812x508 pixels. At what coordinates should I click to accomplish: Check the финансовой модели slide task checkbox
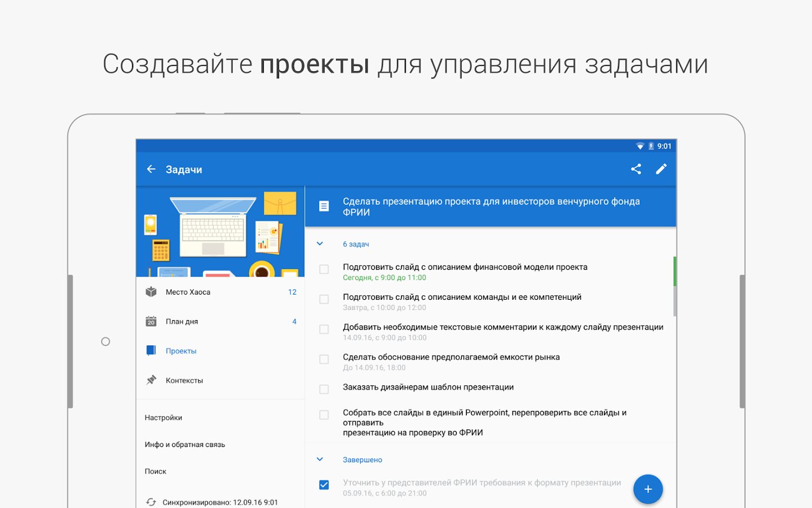tap(324, 269)
